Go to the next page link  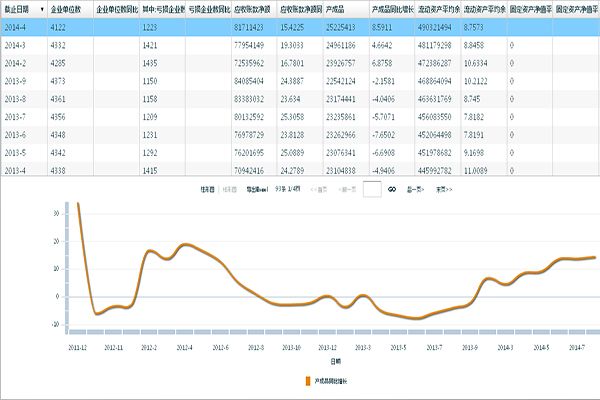[415, 189]
